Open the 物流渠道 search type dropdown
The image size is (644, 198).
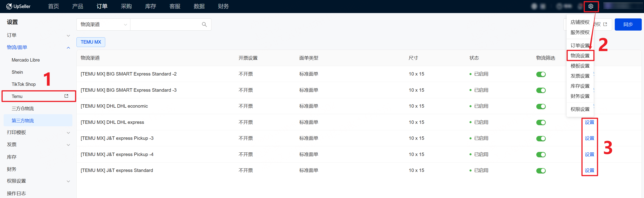(103, 24)
